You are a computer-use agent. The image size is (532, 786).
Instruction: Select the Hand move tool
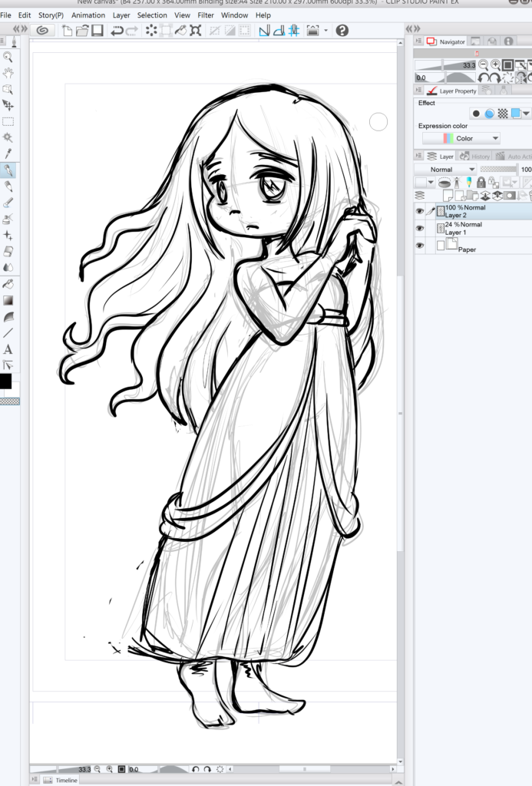tap(8, 73)
